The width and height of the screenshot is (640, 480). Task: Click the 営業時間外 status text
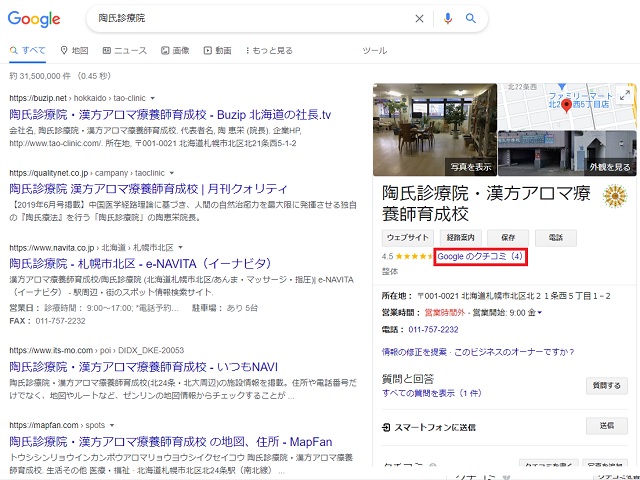(444, 313)
